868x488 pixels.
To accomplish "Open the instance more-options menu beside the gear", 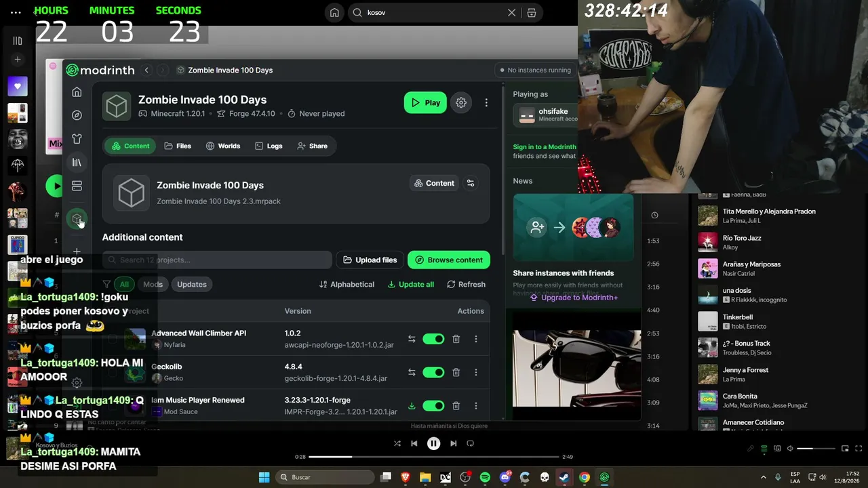I will click(486, 102).
